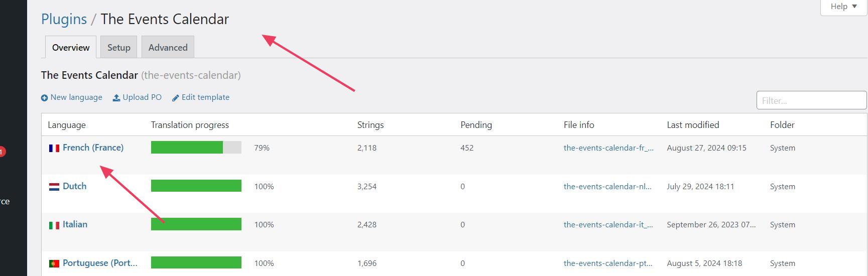The width and height of the screenshot is (868, 276).
Task: Open Portuguese (Port... translation
Action: click(x=100, y=263)
